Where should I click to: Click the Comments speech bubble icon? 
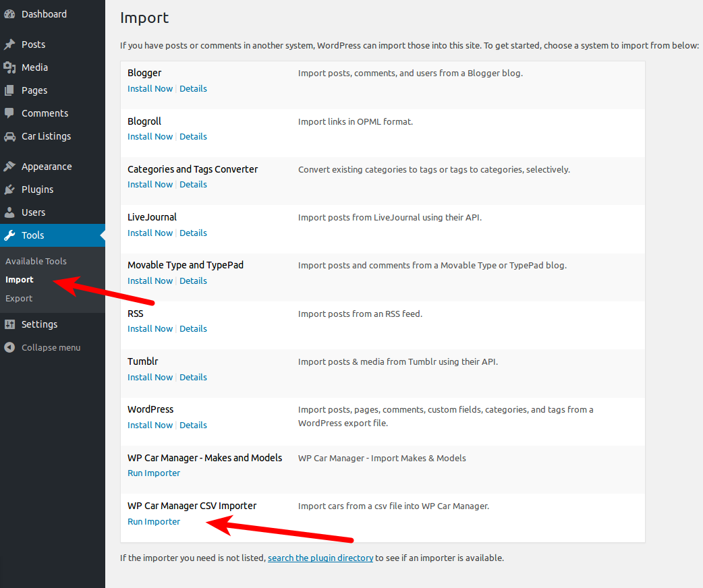pos(9,113)
